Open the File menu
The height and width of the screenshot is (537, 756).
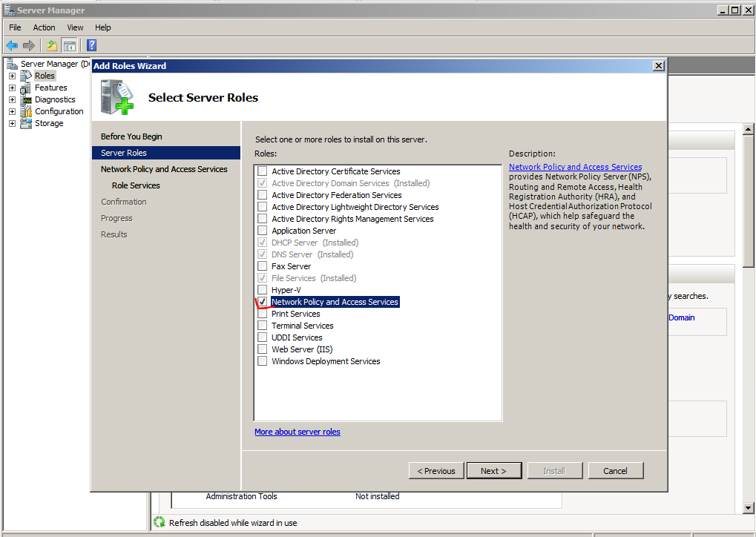(15, 27)
